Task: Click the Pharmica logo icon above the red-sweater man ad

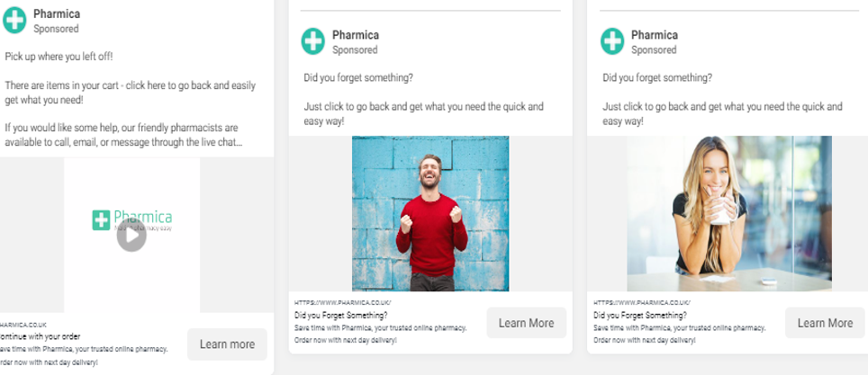Action: [x=312, y=41]
